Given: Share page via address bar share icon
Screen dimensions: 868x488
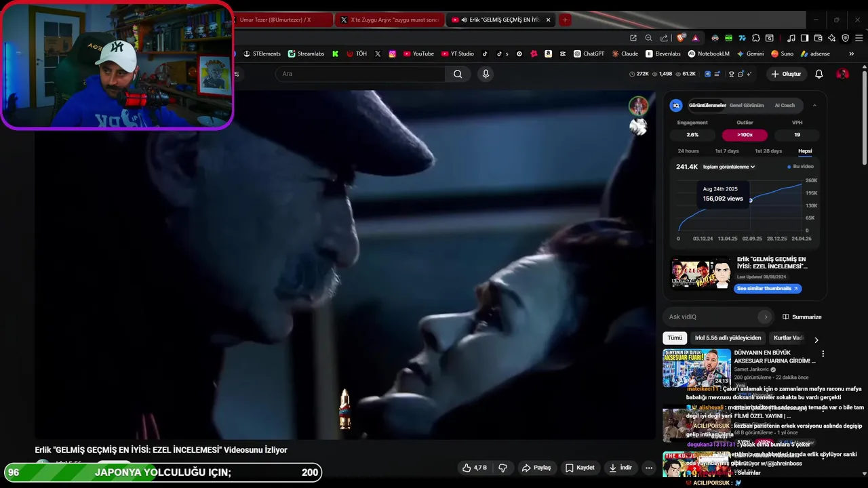Looking at the screenshot, I should click(664, 38).
